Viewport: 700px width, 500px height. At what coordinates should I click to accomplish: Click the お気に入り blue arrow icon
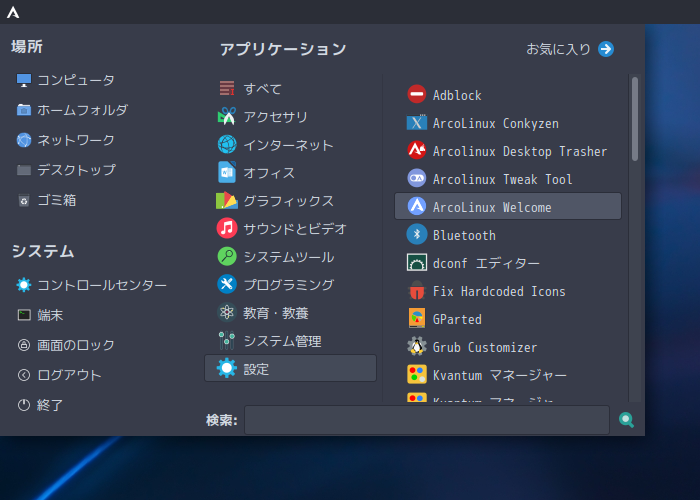pyautogui.click(x=606, y=49)
